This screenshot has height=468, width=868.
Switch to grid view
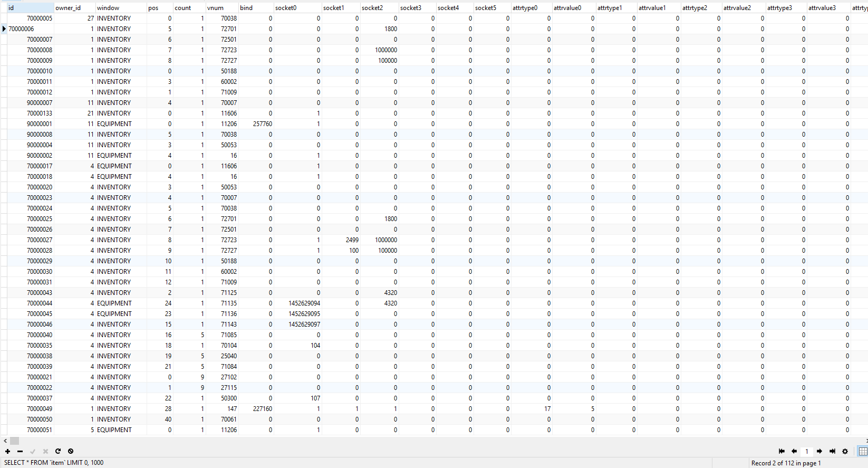(x=863, y=451)
